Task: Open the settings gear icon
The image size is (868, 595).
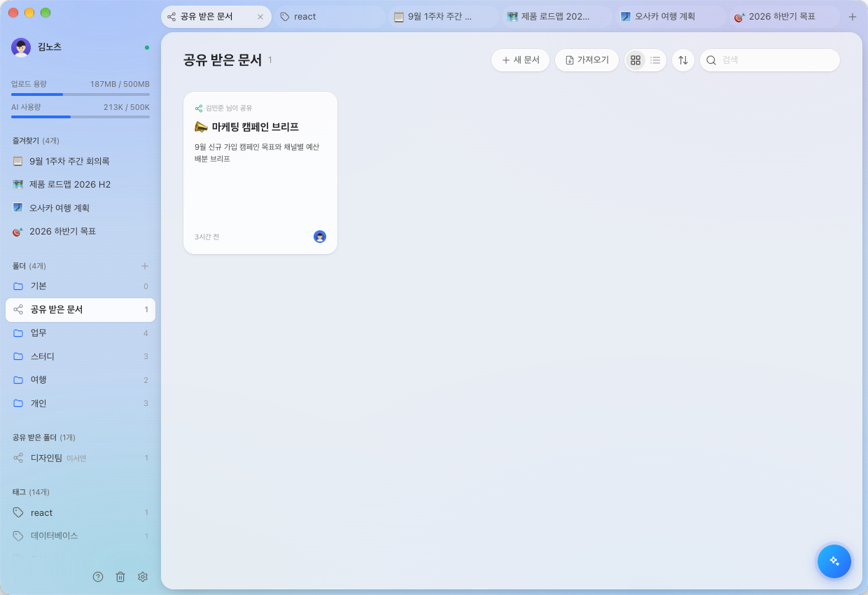Action: point(143,577)
